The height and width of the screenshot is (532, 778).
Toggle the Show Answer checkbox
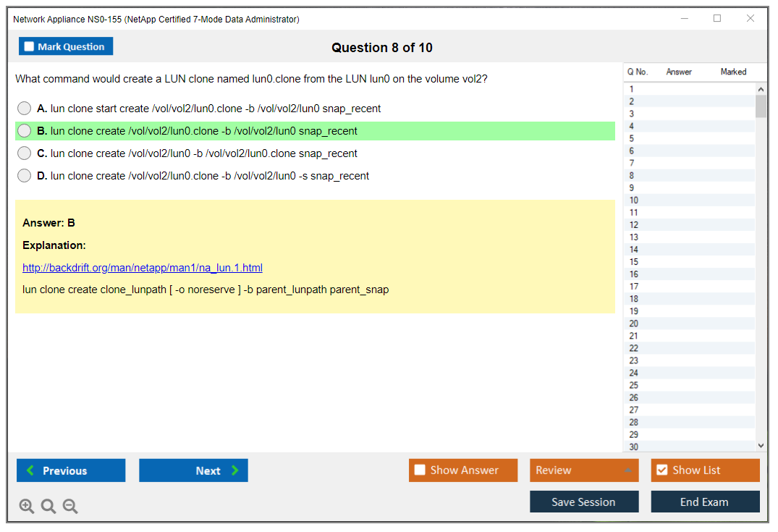(420, 470)
